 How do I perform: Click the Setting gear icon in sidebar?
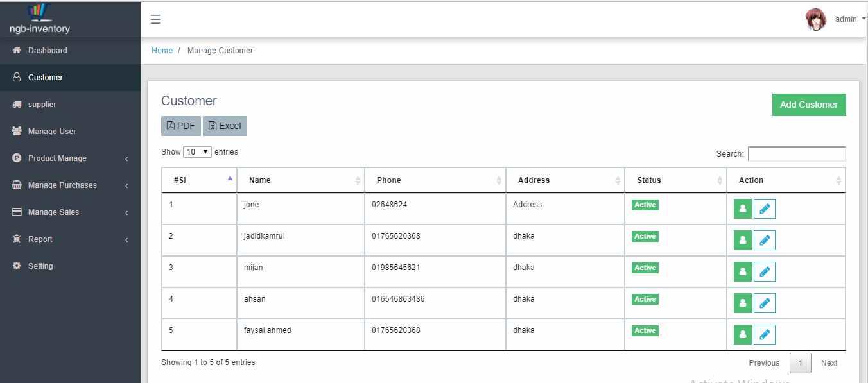pyautogui.click(x=17, y=266)
